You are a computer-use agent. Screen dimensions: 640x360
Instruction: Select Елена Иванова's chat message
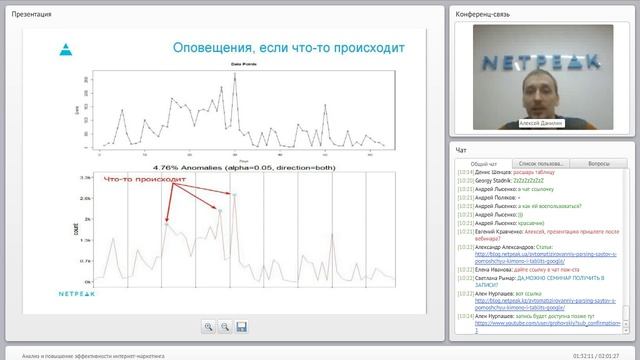click(x=518, y=270)
